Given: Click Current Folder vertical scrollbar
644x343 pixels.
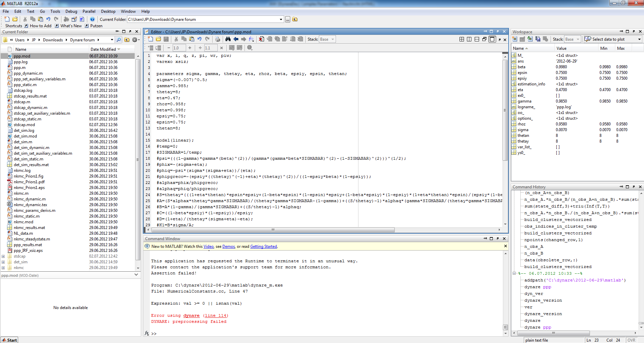Looking at the screenshot, I should pyautogui.click(x=138, y=159).
